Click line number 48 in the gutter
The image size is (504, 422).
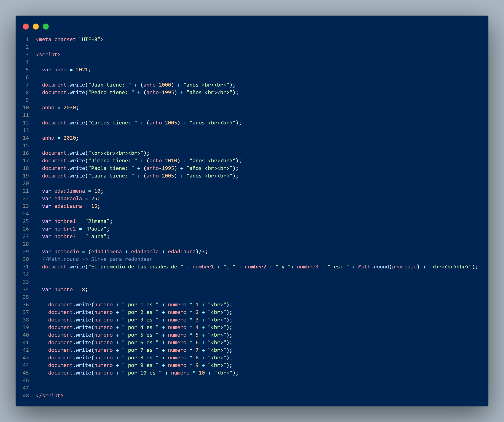pos(26,395)
